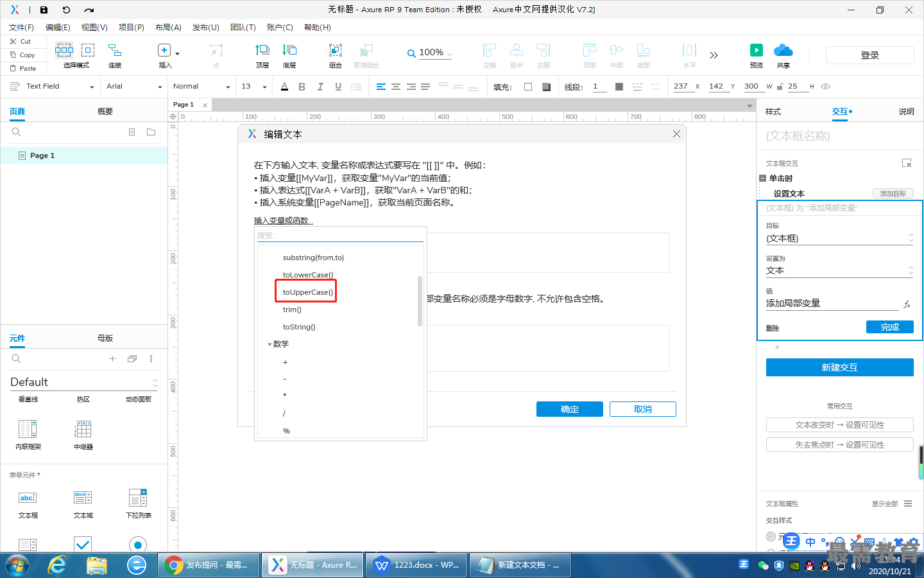This screenshot has height=578, width=924.
Task: Select the 内联框架 inline frame widget
Action: tap(28, 434)
